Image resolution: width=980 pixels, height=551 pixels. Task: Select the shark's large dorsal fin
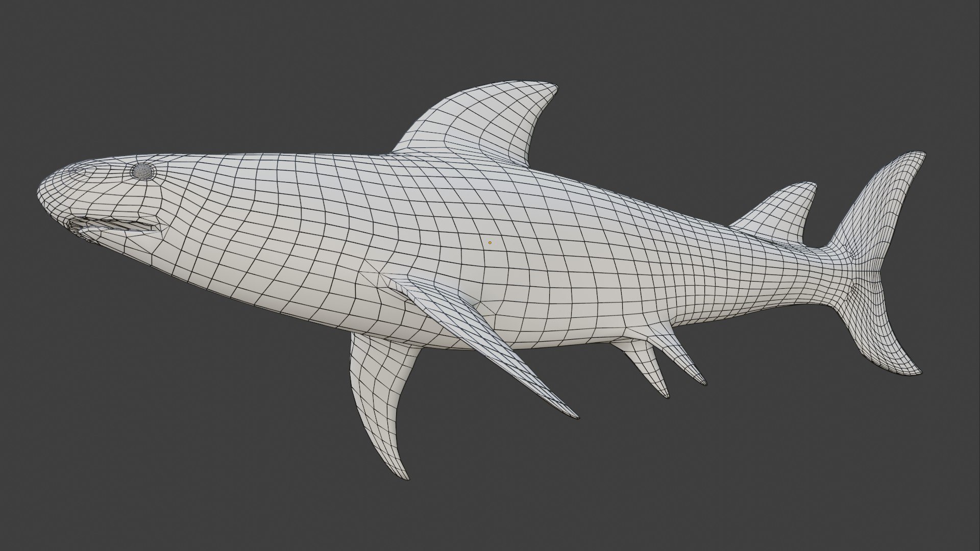coord(480,122)
